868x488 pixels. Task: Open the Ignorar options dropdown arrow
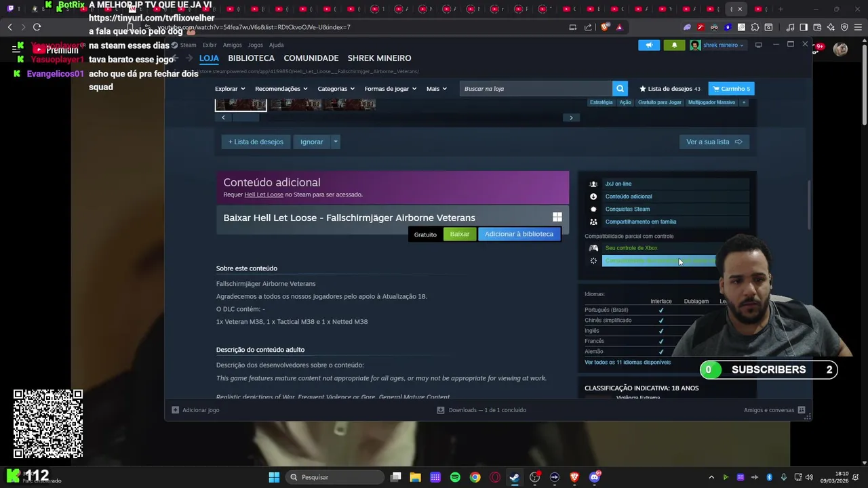pyautogui.click(x=335, y=142)
